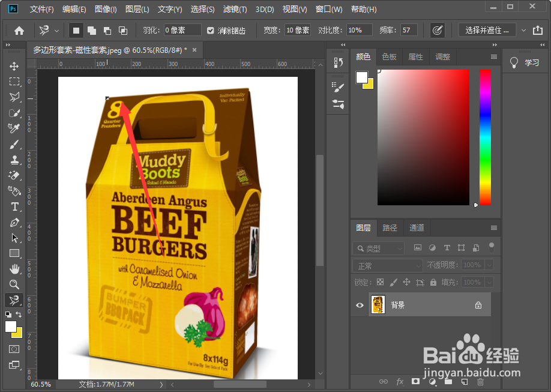Select the active Magnetic Lasso tool
Viewport: 551px width, 392px height.
14,300
